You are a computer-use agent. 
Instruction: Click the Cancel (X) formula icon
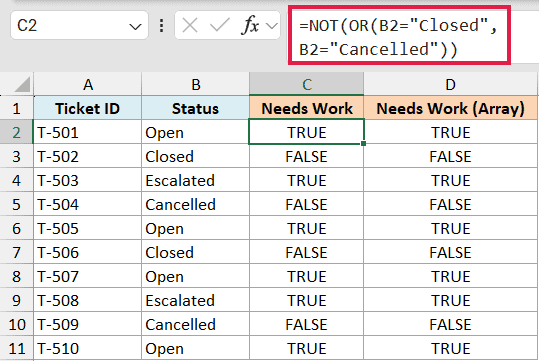click(x=190, y=25)
